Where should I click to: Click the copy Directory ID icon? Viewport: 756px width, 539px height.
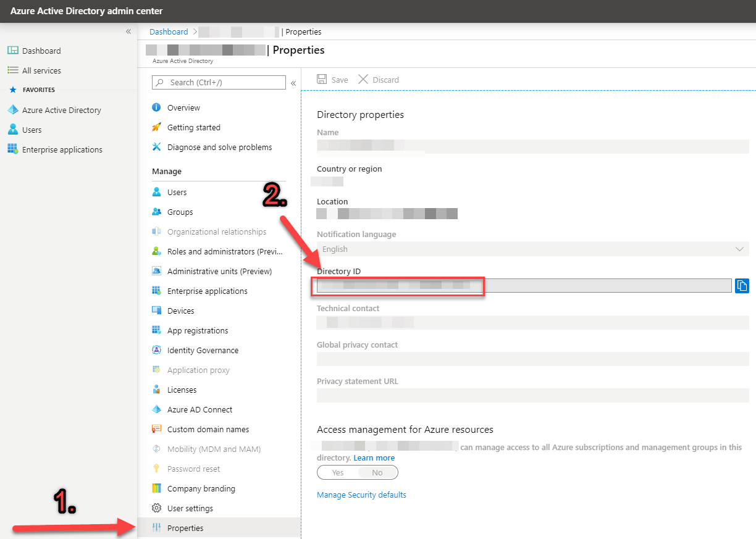click(x=742, y=285)
